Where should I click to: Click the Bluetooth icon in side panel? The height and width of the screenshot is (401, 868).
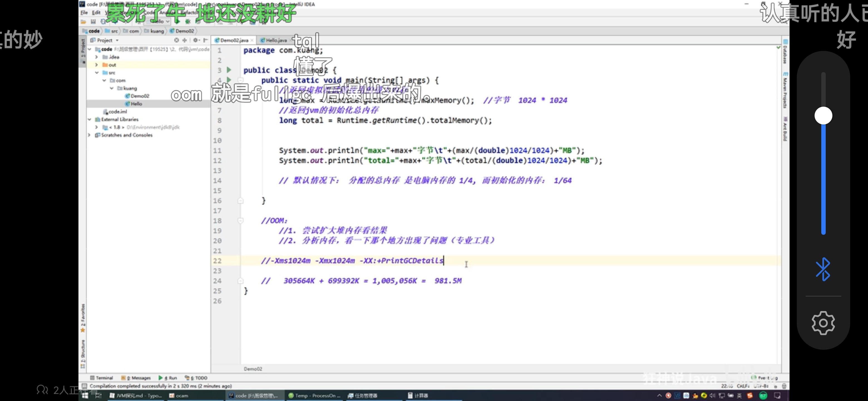coord(823,269)
